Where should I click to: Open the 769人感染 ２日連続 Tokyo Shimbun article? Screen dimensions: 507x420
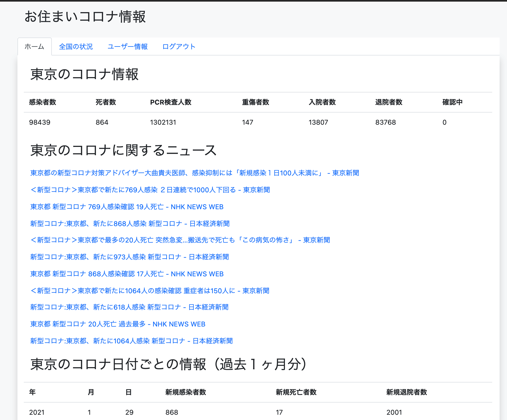(x=150, y=190)
